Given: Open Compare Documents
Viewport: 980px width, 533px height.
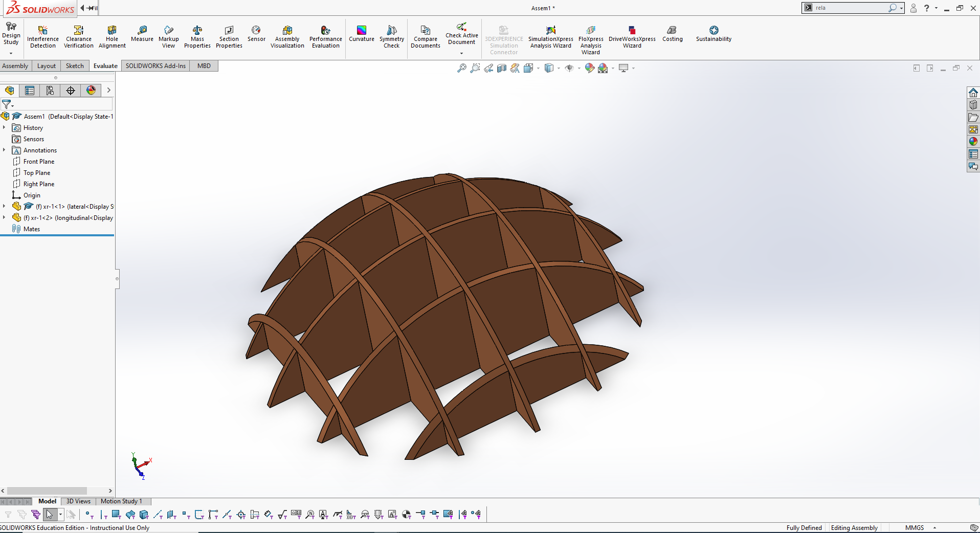Looking at the screenshot, I should [x=426, y=37].
